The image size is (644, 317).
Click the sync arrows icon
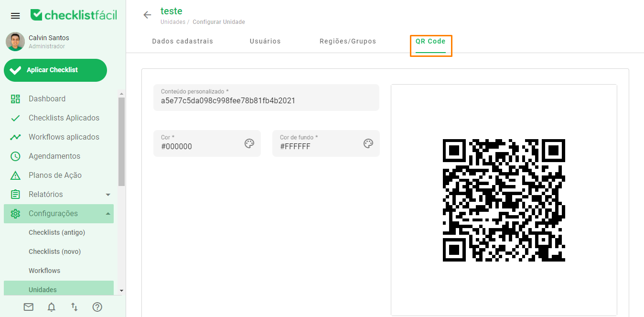(75, 307)
